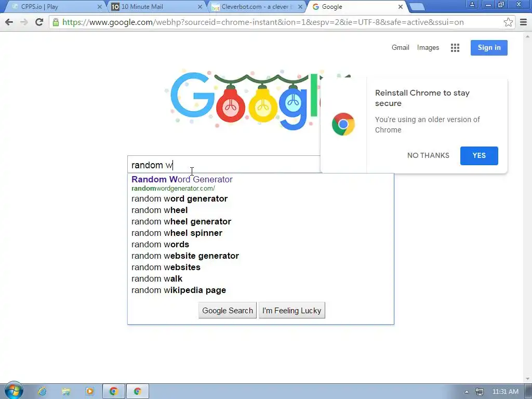Screen dimensions: 532x399
Task: Click the address bar URL
Action: [263, 22]
